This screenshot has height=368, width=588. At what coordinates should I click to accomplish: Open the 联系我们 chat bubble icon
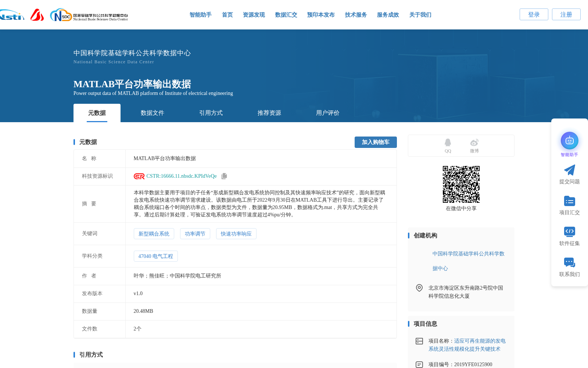tap(569, 262)
